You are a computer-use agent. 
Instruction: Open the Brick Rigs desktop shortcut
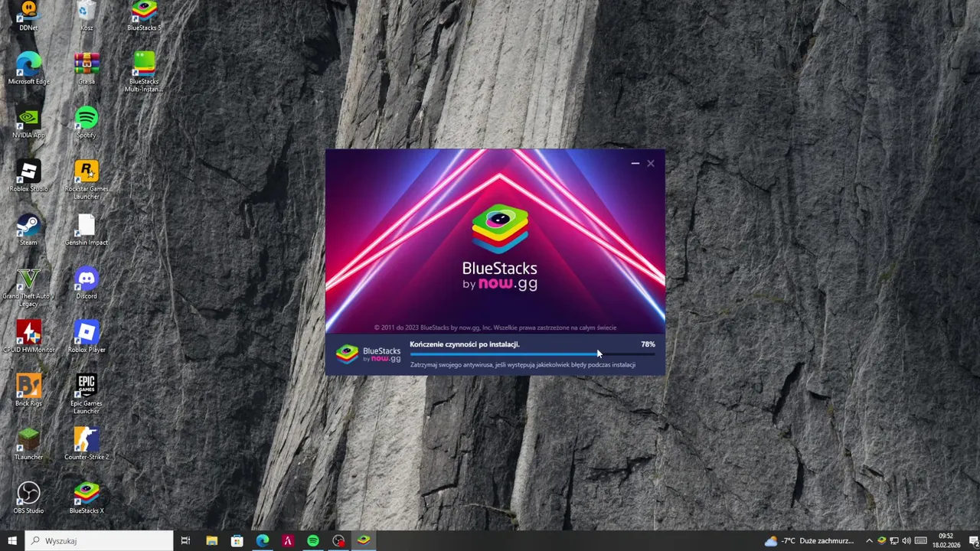[x=28, y=390]
